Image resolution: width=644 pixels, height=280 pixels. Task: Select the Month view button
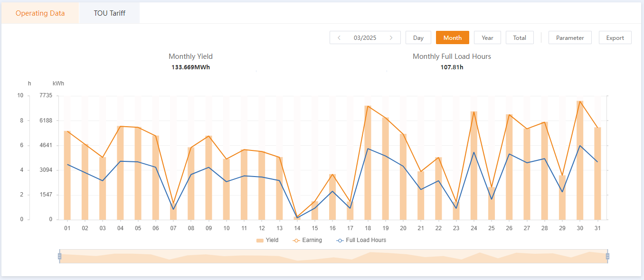tap(452, 38)
